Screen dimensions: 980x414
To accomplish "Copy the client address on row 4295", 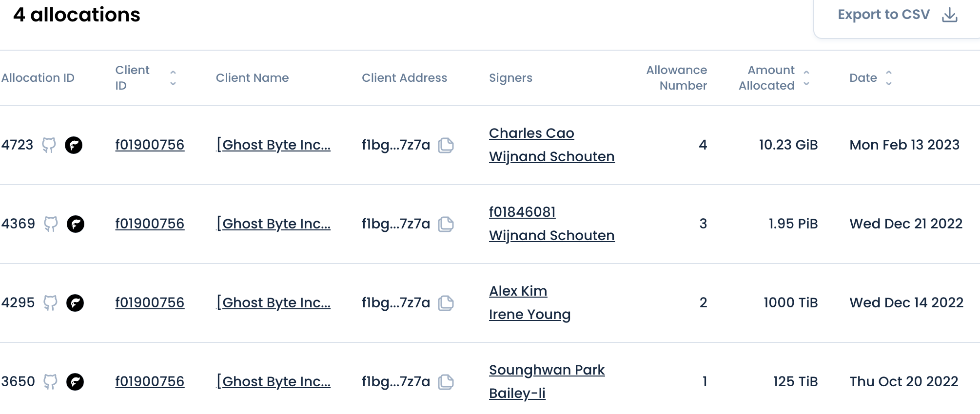I will pos(446,303).
